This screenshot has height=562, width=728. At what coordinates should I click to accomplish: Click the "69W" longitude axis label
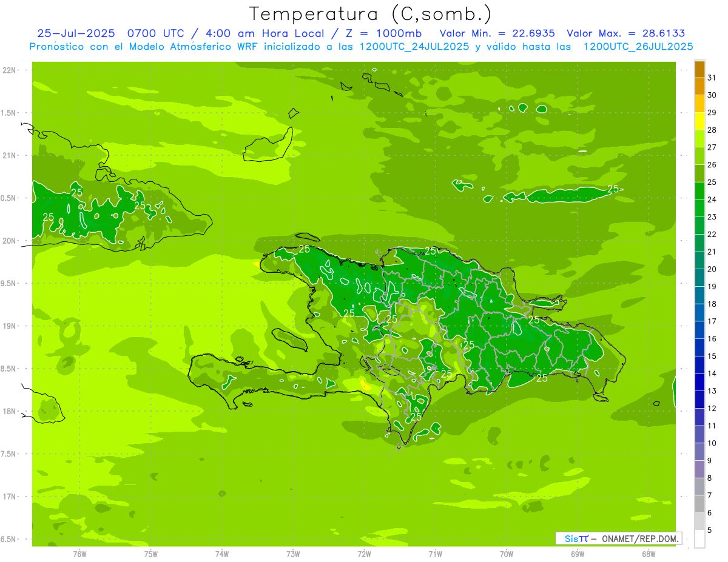578,554
